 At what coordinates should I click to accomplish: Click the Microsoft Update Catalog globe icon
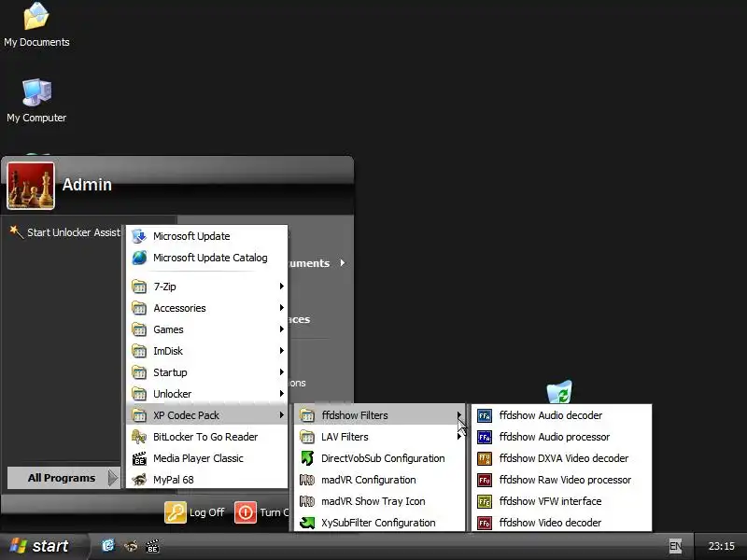pos(139,258)
